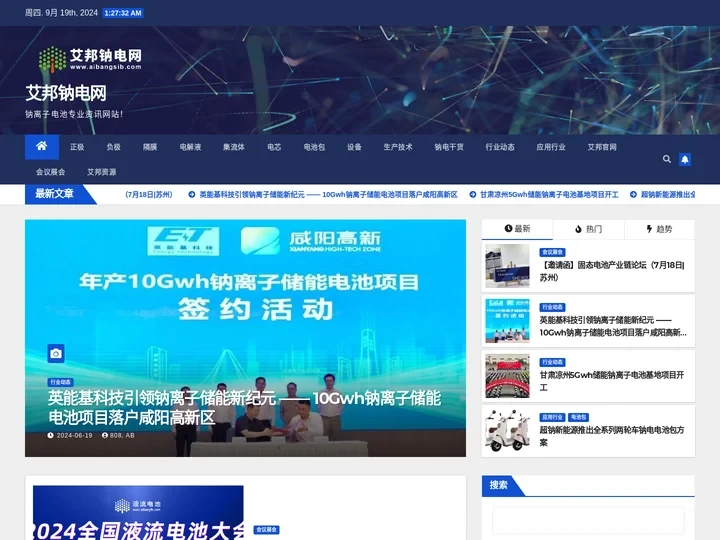The image size is (720, 540).
Task: Open sidebar article 固态电池产业链论坛 invitation
Action: (612, 271)
